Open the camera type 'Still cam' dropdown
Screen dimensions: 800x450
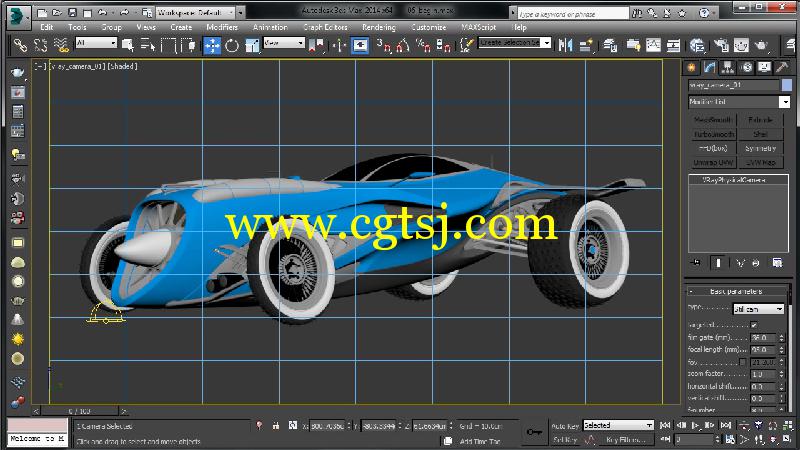[x=758, y=309]
